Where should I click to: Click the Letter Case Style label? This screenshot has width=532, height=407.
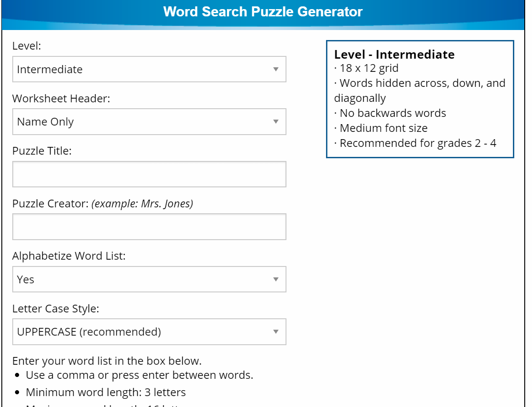point(55,309)
